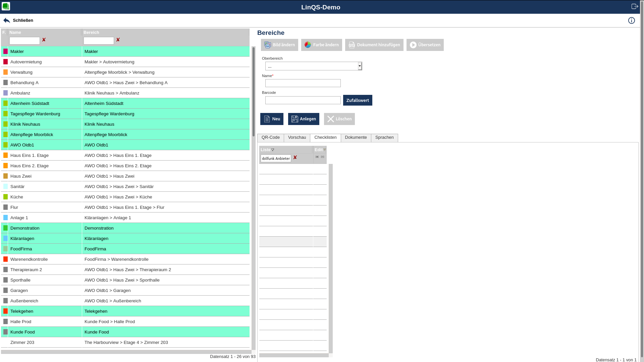
Task: Click the plus icon under Edit column
Action: tap(317, 157)
